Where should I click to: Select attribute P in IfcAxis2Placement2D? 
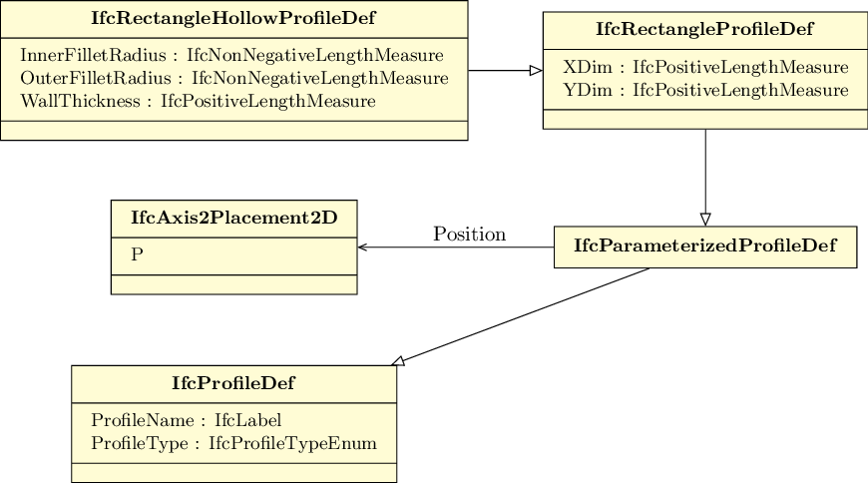[138, 254]
